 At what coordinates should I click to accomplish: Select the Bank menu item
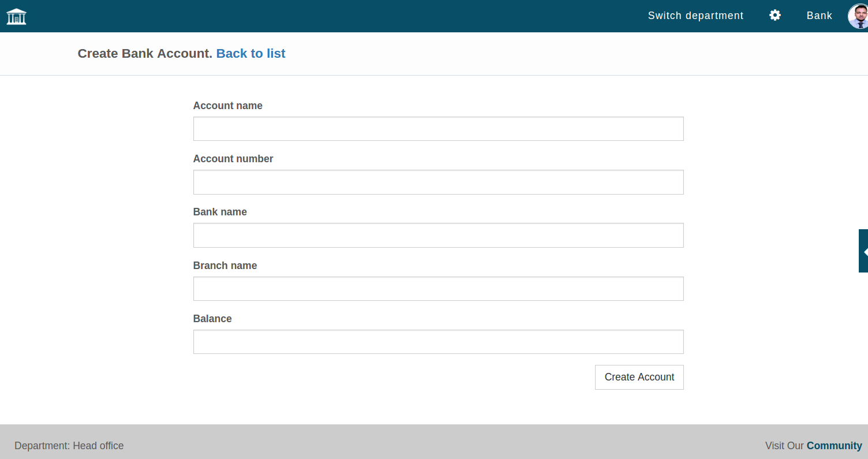click(819, 16)
